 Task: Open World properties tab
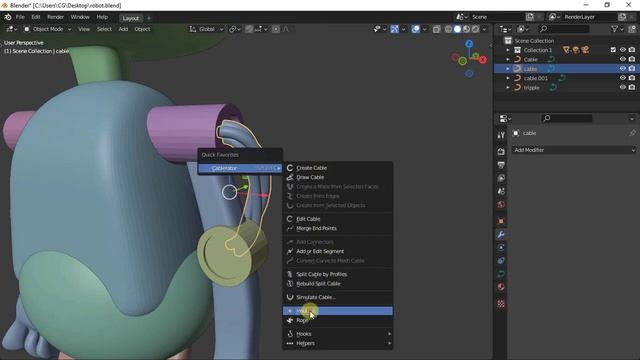[x=501, y=204]
